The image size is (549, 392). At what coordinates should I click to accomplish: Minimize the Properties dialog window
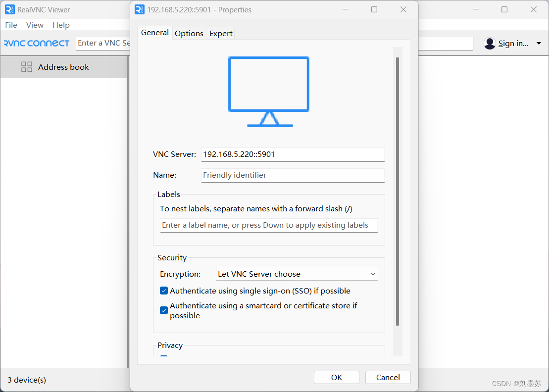pyautogui.click(x=346, y=9)
